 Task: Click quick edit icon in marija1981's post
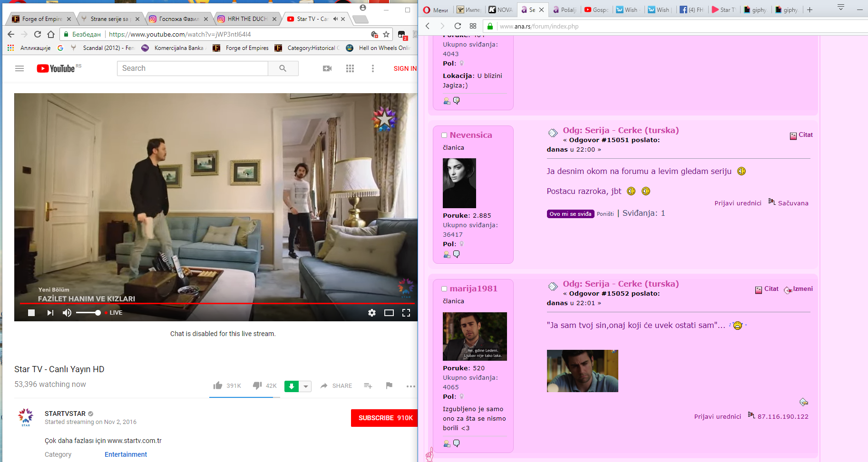click(804, 402)
